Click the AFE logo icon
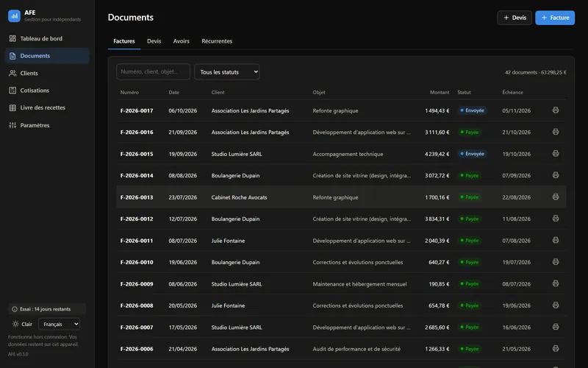The width and height of the screenshot is (588, 368). (14, 15)
